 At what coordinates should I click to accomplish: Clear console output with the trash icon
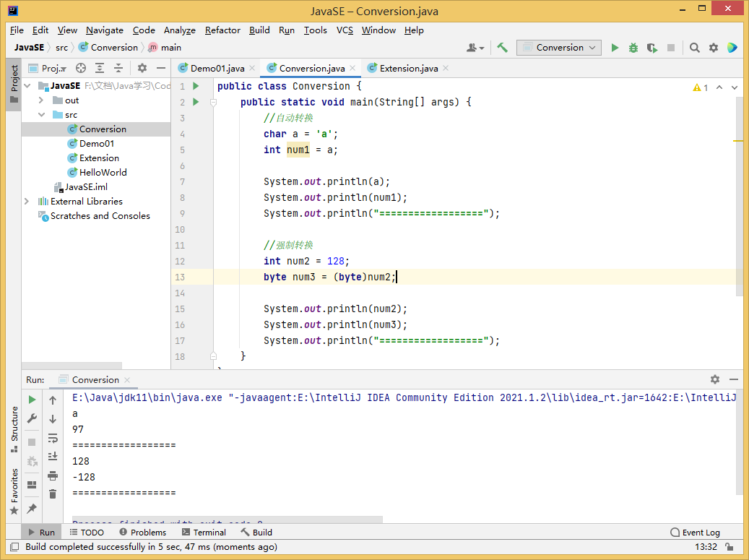click(x=53, y=494)
